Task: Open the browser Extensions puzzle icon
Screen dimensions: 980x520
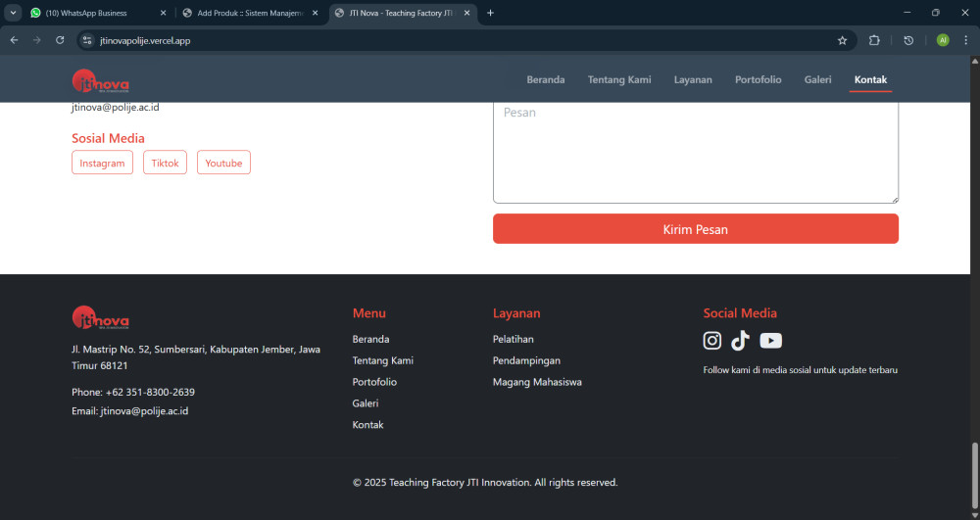Action: tap(874, 40)
